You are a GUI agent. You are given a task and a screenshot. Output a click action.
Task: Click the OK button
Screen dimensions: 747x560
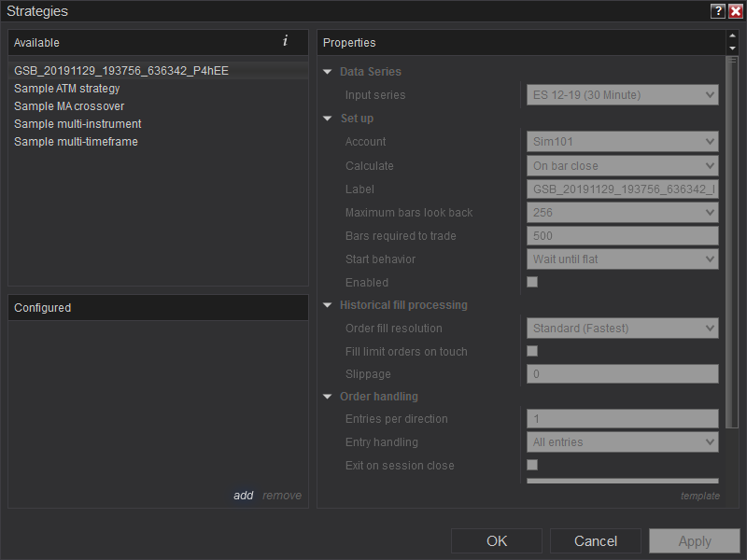coord(497,541)
